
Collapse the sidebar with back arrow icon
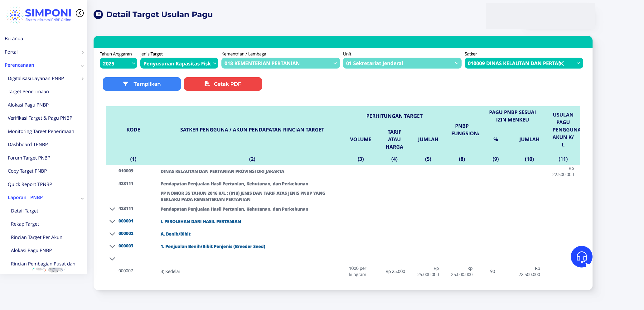click(80, 13)
